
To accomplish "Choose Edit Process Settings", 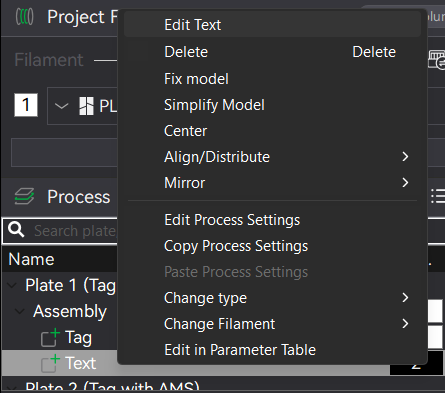I will pos(272,220).
